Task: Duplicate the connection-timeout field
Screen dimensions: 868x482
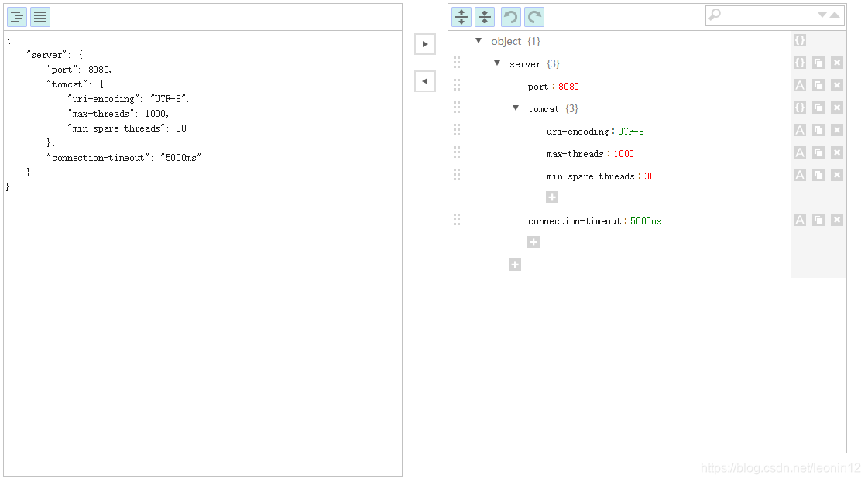Action: 818,220
